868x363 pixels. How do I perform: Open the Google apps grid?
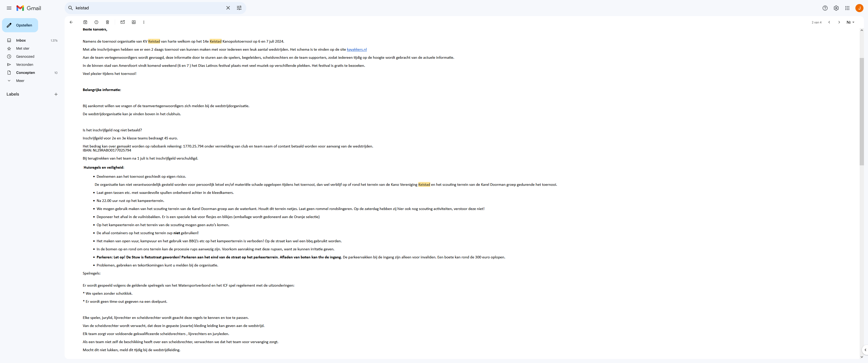click(848, 8)
